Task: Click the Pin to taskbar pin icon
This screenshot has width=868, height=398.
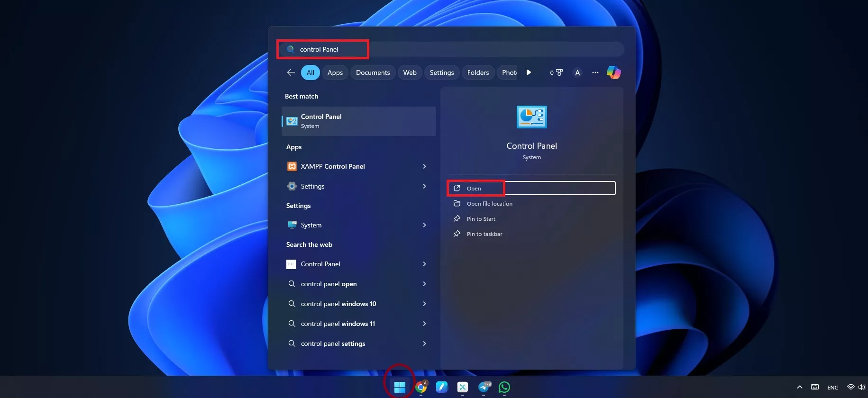Action: (457, 234)
